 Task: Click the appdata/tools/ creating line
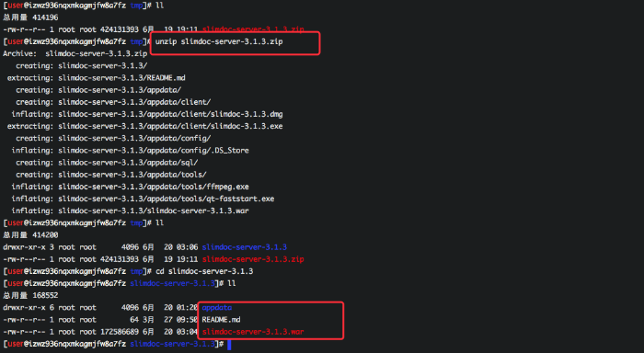coord(111,175)
